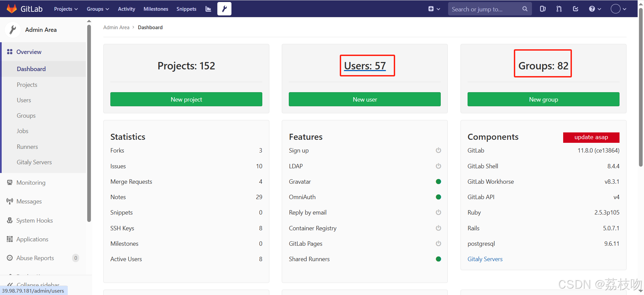Open the instance statistics chart icon
Screen dimensions: 644x295
click(208, 9)
